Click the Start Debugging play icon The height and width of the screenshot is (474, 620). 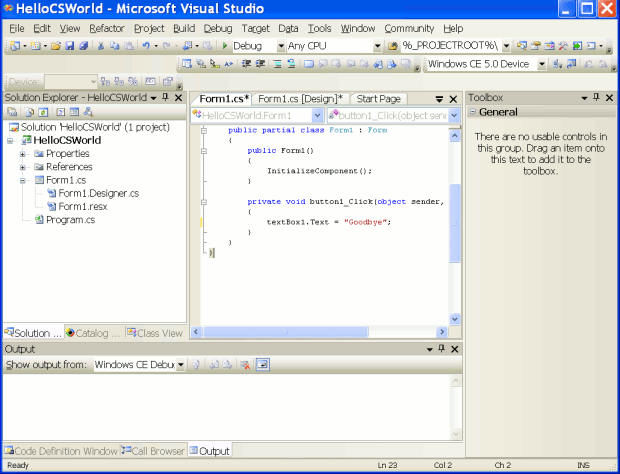[x=226, y=46]
